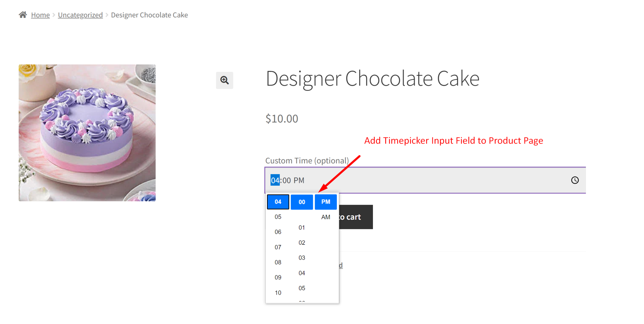Click the magnifier zoom icon on product image
The height and width of the screenshot is (324, 644).
point(225,80)
